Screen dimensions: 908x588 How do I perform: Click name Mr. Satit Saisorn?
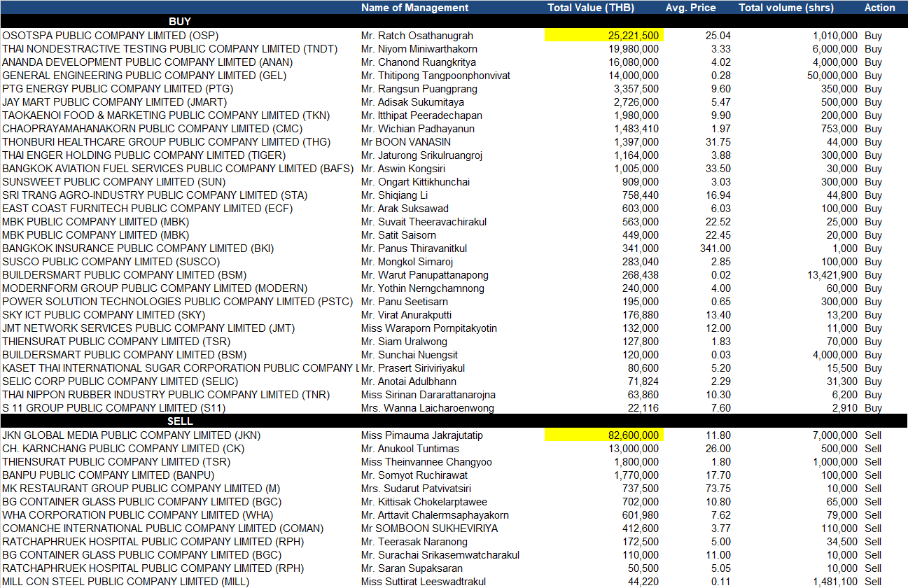click(x=398, y=235)
